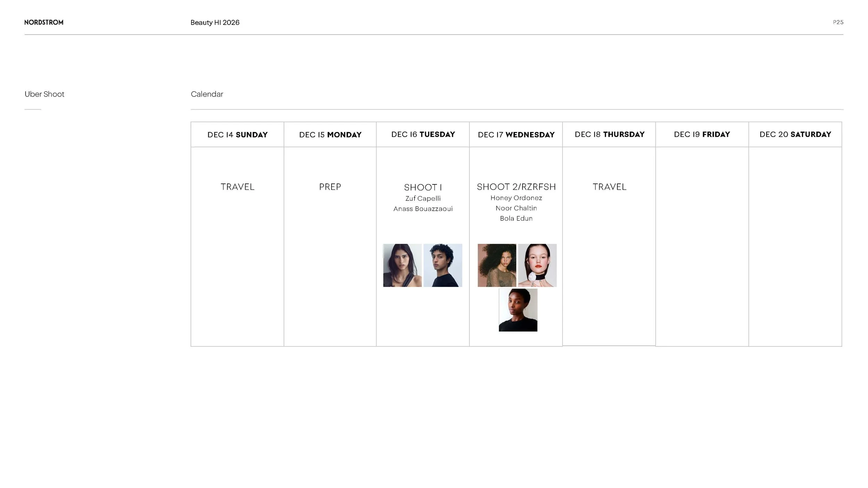
Task: Click the red-lipstick model thumbnail
Action: click(x=537, y=265)
